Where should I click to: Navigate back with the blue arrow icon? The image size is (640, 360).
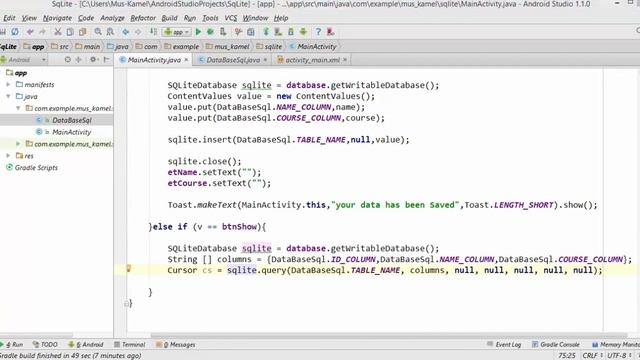tap(126, 32)
